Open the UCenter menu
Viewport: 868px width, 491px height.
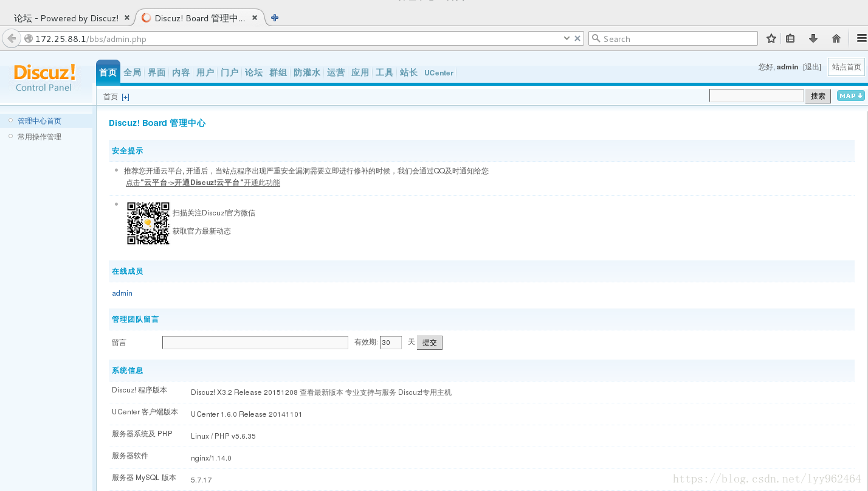(439, 72)
